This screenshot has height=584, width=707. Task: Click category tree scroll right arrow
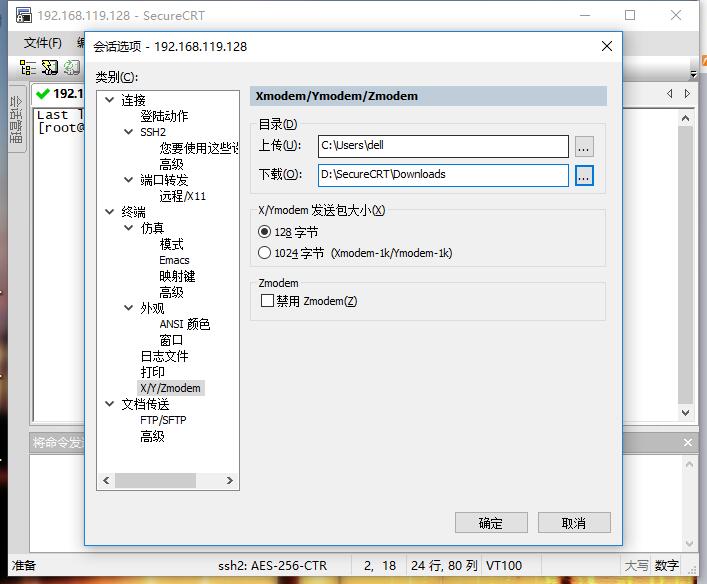click(x=230, y=481)
